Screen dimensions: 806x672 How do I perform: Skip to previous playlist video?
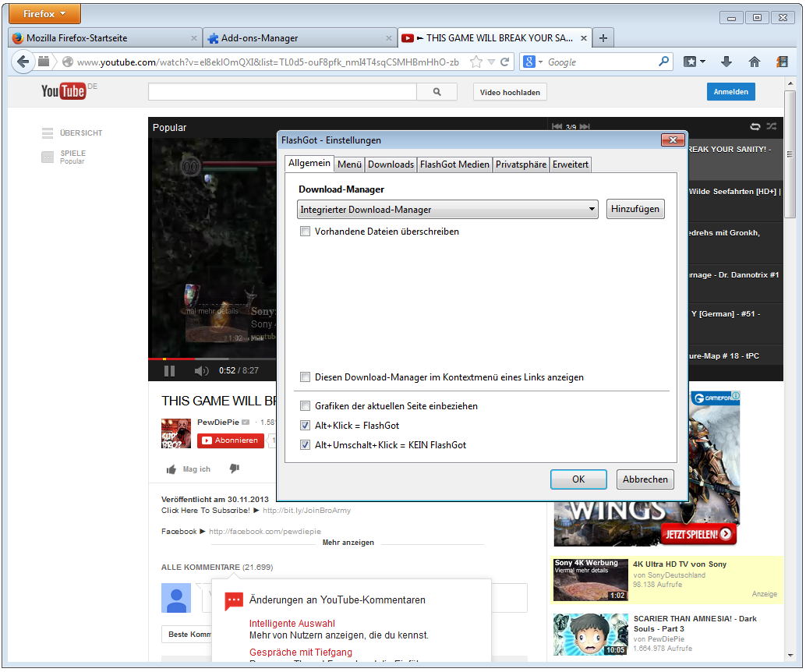coord(557,126)
